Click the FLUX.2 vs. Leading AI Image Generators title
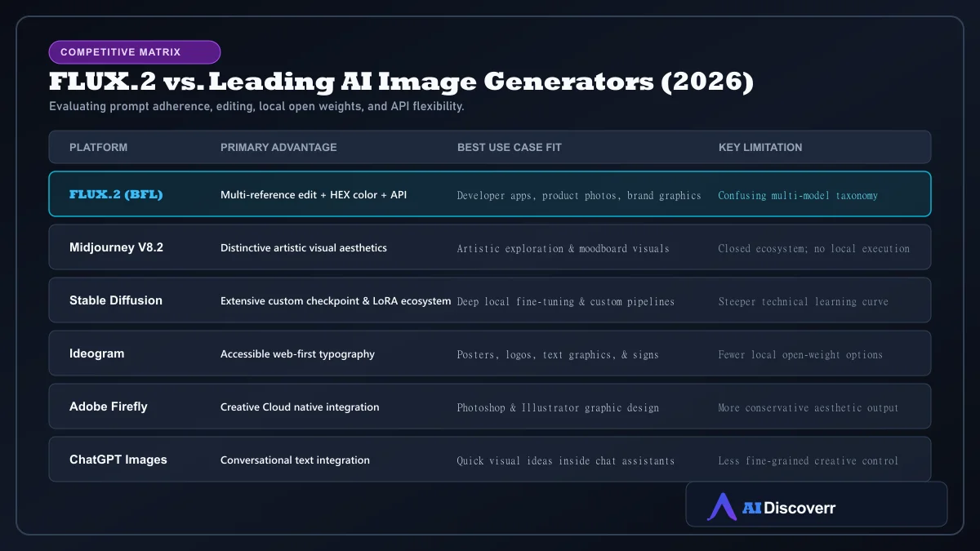 [x=401, y=82]
